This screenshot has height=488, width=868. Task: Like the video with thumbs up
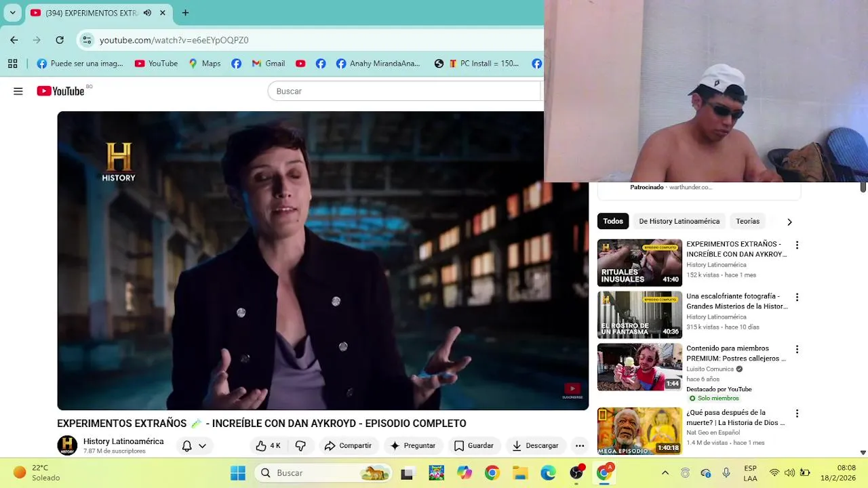pyautogui.click(x=268, y=445)
